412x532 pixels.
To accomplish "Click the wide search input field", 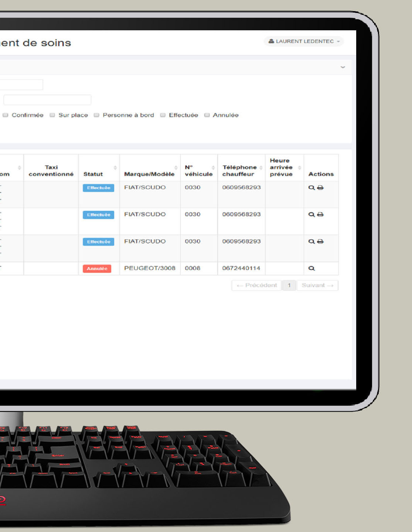I will 47,100.
